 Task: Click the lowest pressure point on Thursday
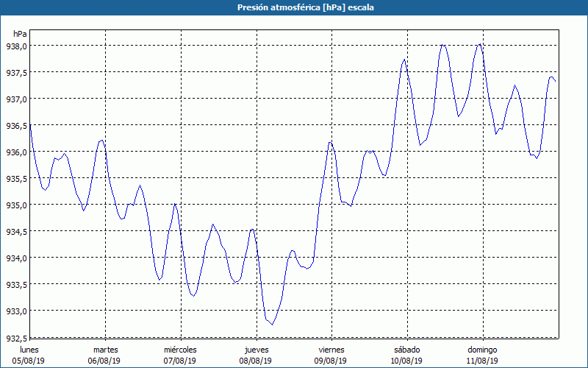click(272, 325)
